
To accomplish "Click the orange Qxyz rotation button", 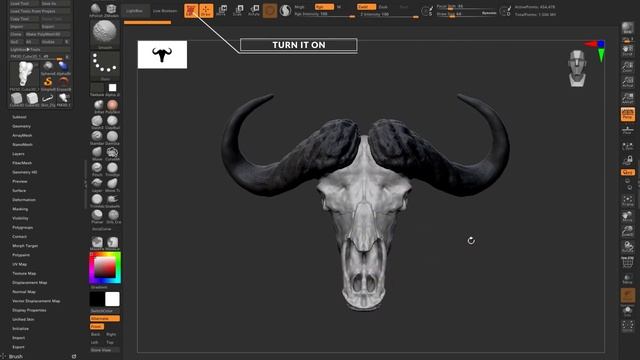I will point(627,172).
